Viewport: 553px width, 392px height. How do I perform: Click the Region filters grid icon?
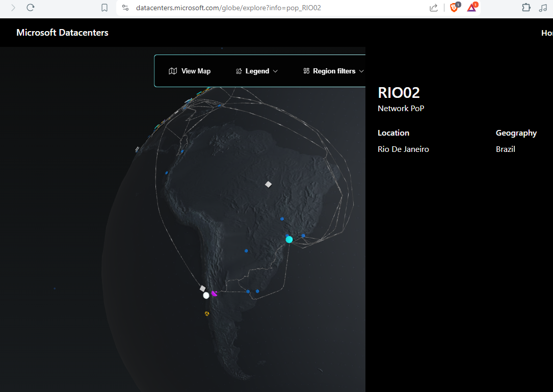tap(306, 71)
